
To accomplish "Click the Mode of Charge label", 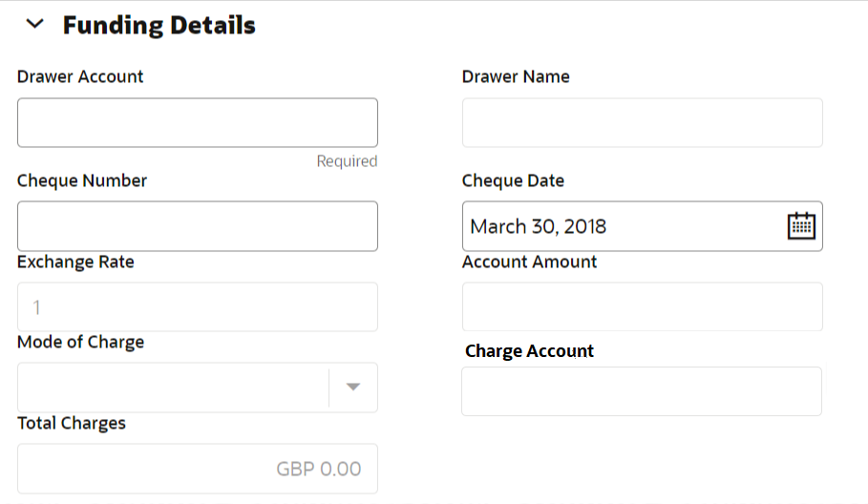I will coord(80,342).
